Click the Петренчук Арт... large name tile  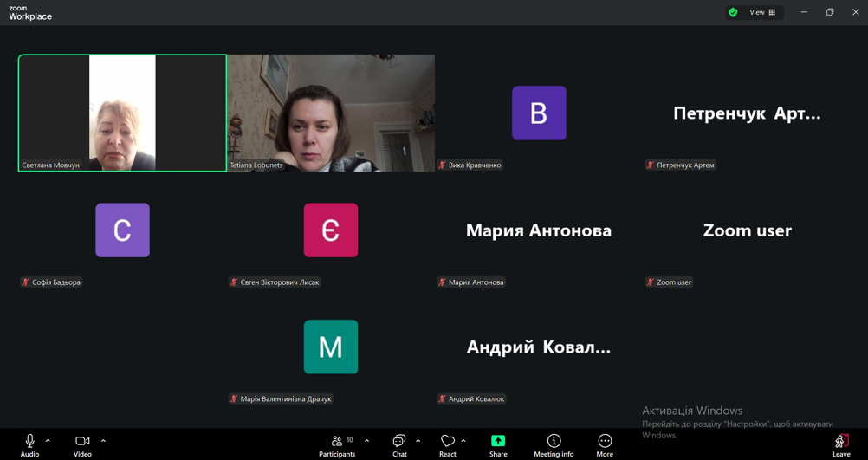(747, 113)
